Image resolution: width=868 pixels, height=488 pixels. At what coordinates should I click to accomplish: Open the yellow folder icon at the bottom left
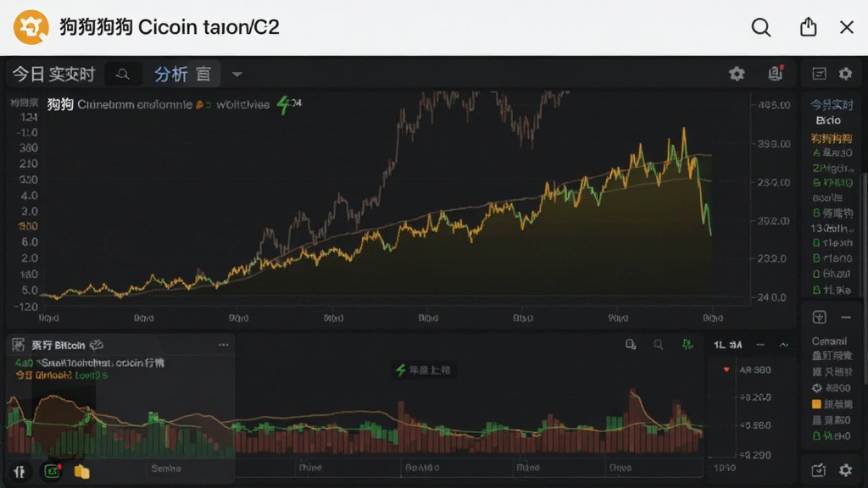point(82,471)
